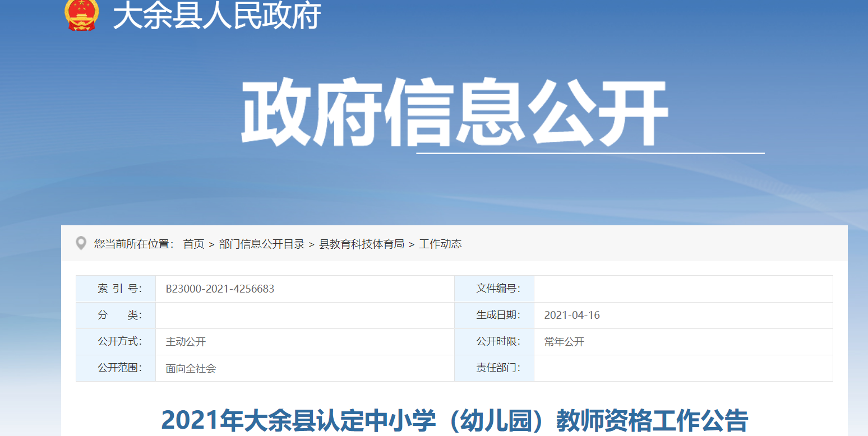Click the 文件编号 label cell
Screen dimensions: 868x436
tap(494, 289)
